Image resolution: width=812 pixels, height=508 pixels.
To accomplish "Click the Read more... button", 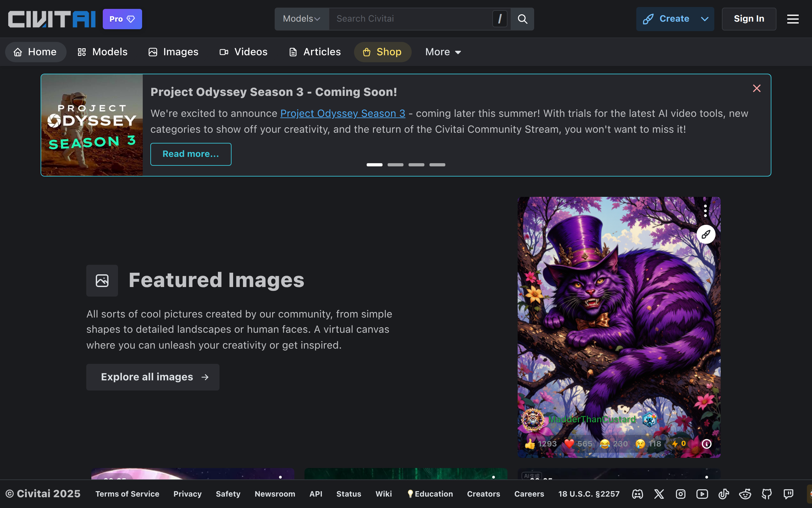I will point(191,154).
